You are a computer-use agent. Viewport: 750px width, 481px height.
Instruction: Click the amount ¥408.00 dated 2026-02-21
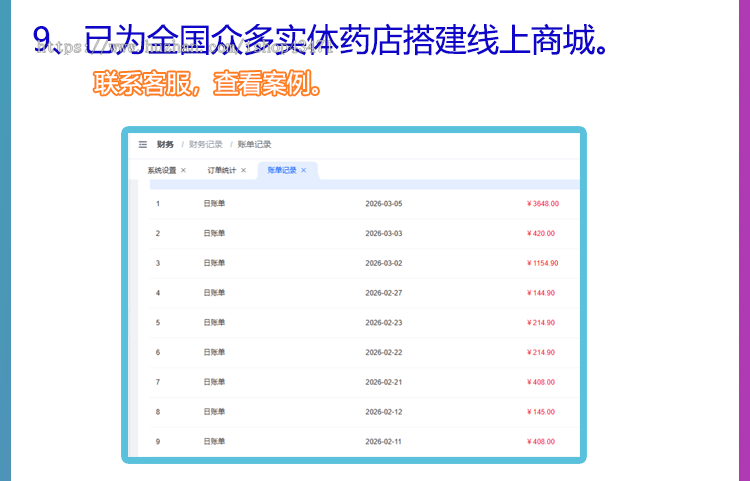point(540,382)
